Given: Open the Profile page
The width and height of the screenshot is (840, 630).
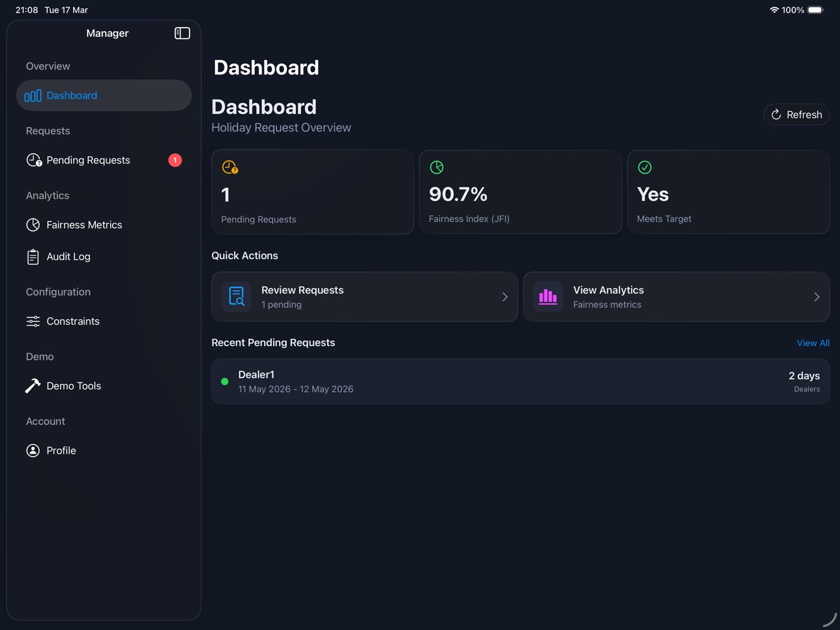Looking at the screenshot, I should point(104,451).
